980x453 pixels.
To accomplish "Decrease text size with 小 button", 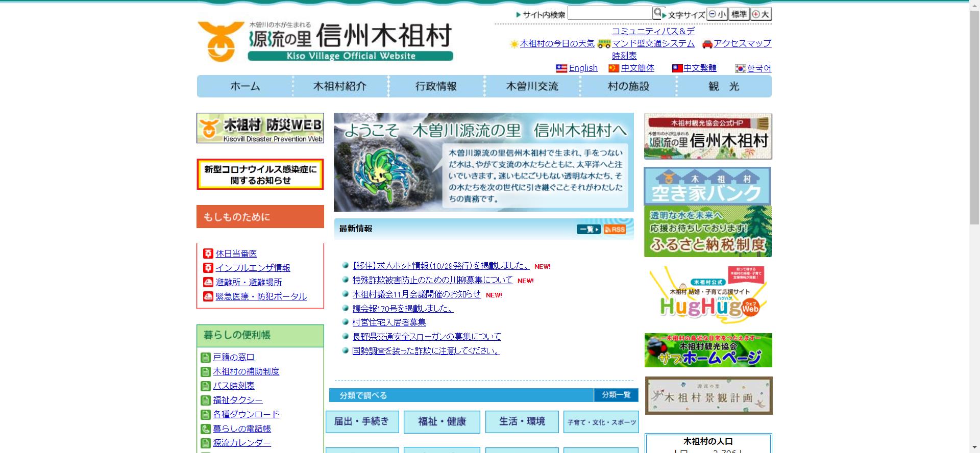I will 717,14.
